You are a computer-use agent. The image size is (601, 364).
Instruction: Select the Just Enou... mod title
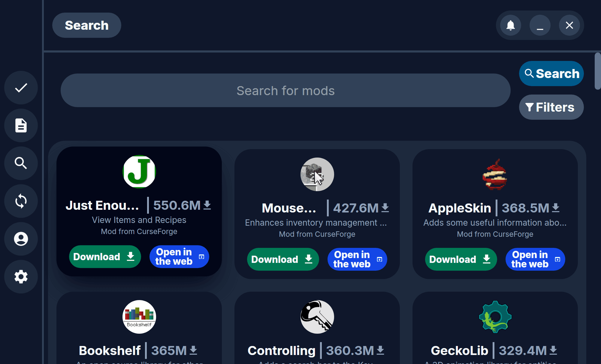102,205
